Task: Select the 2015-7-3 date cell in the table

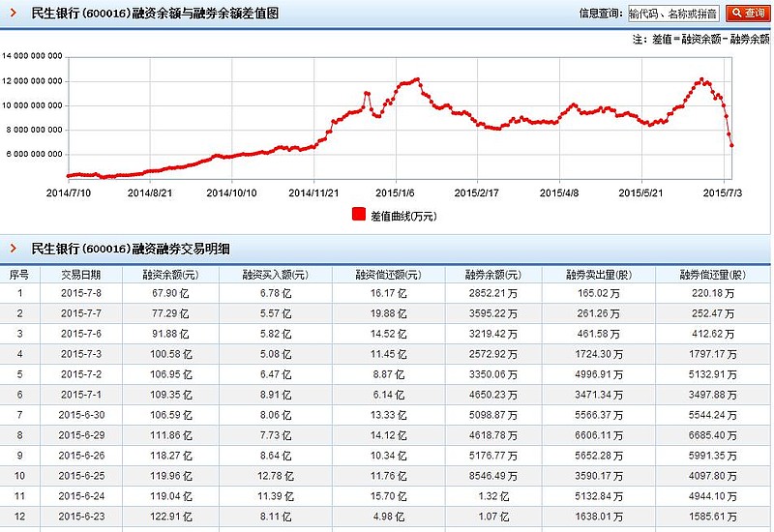Action: (x=81, y=354)
